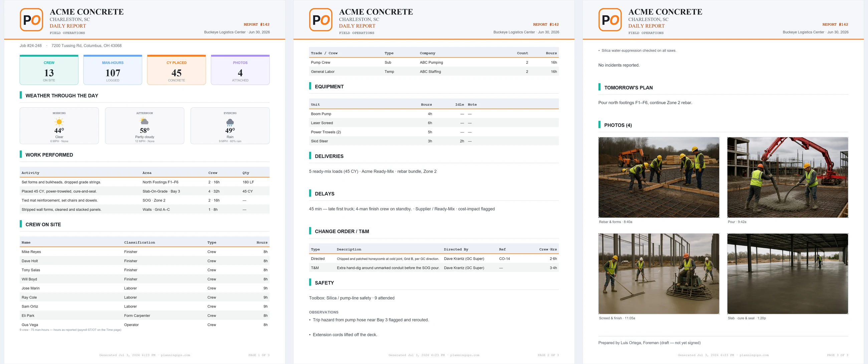Click the Power Trowels (2) row

coord(434,132)
